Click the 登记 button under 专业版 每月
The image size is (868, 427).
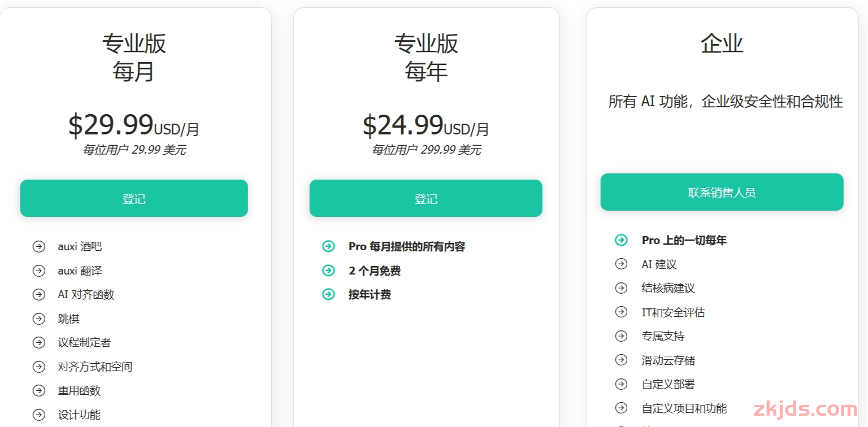134,198
